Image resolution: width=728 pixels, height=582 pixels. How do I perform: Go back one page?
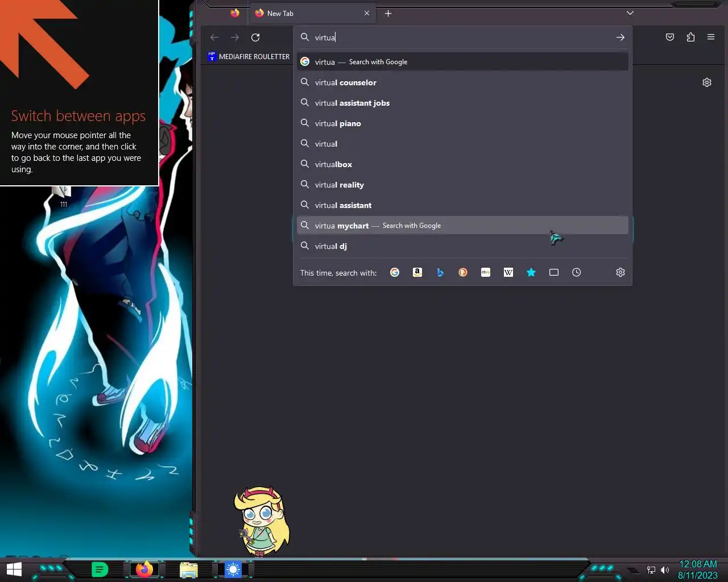(214, 38)
